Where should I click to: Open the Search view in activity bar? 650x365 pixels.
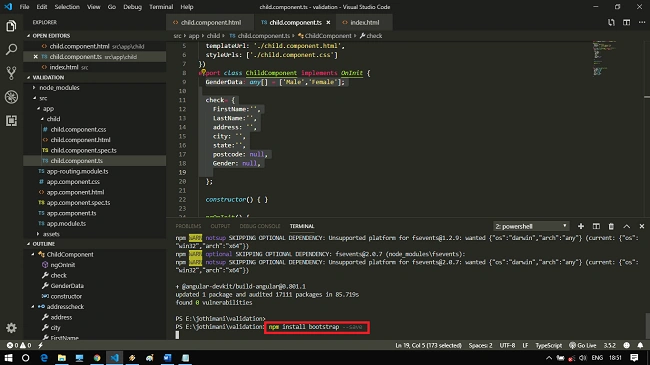[11, 50]
